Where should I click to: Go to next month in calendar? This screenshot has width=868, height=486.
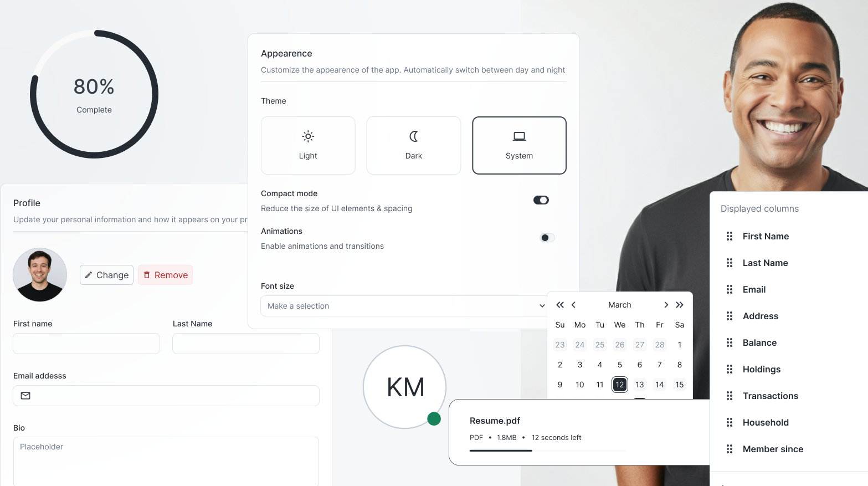coord(666,304)
